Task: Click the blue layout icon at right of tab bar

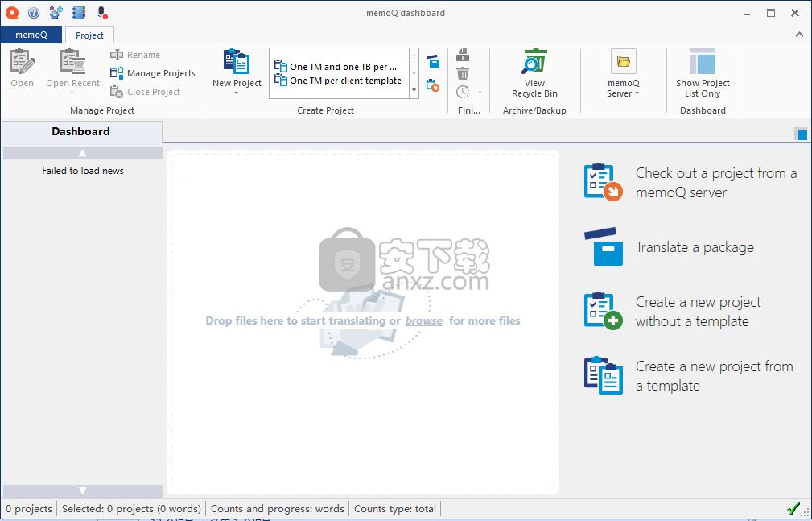Action: coord(801,134)
